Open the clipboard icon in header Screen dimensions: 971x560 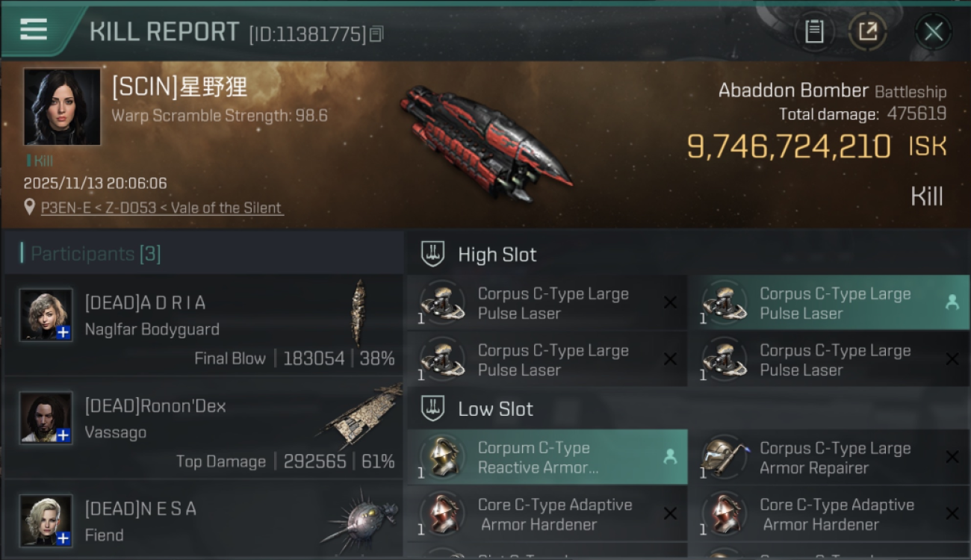pyautogui.click(x=814, y=31)
